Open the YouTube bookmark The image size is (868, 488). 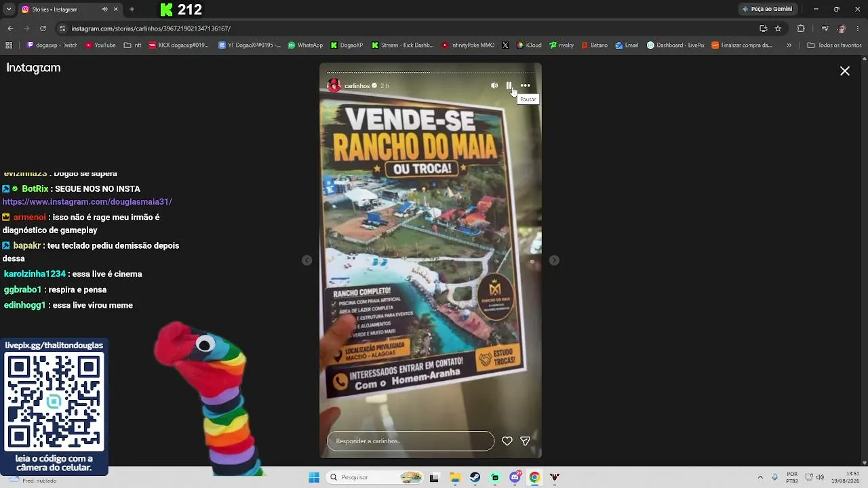(100, 45)
